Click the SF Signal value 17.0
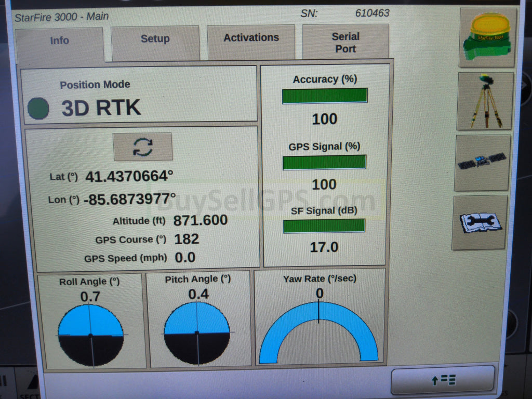The height and width of the screenshot is (399, 532). (324, 247)
